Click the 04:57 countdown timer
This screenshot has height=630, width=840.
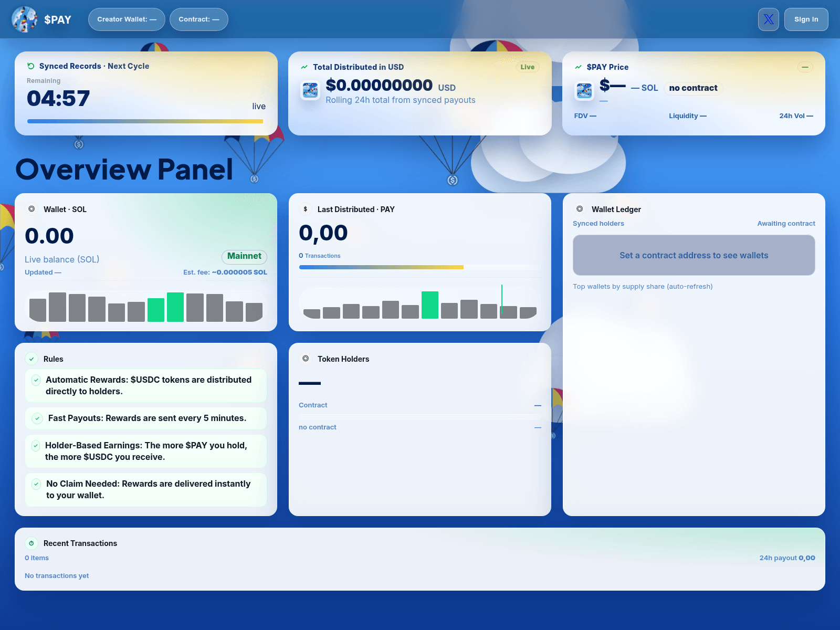point(58,99)
